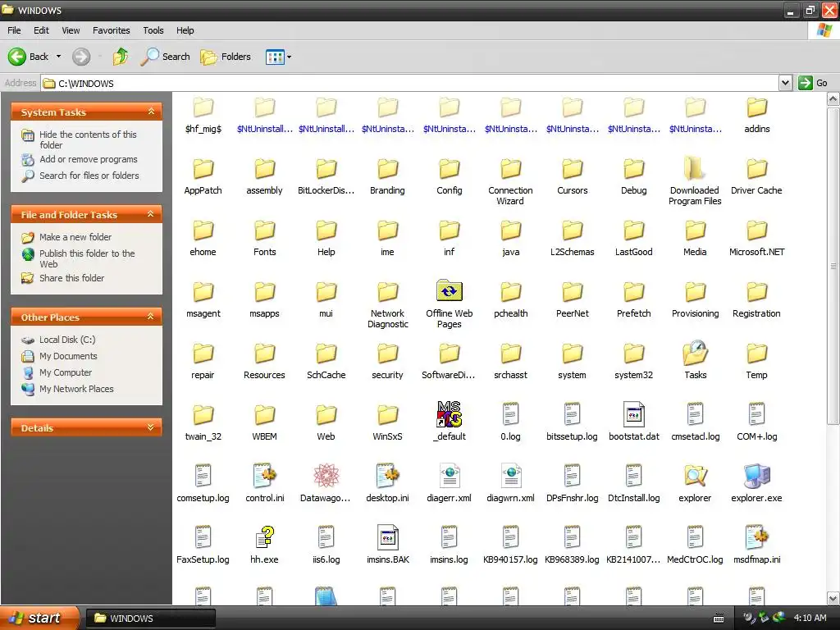
Task: Go to My Computer
Action: tap(57, 372)
